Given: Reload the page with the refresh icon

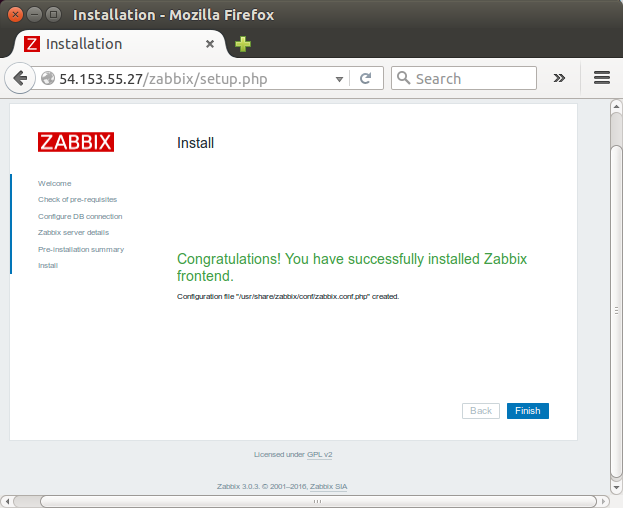Looking at the screenshot, I should tap(366, 78).
